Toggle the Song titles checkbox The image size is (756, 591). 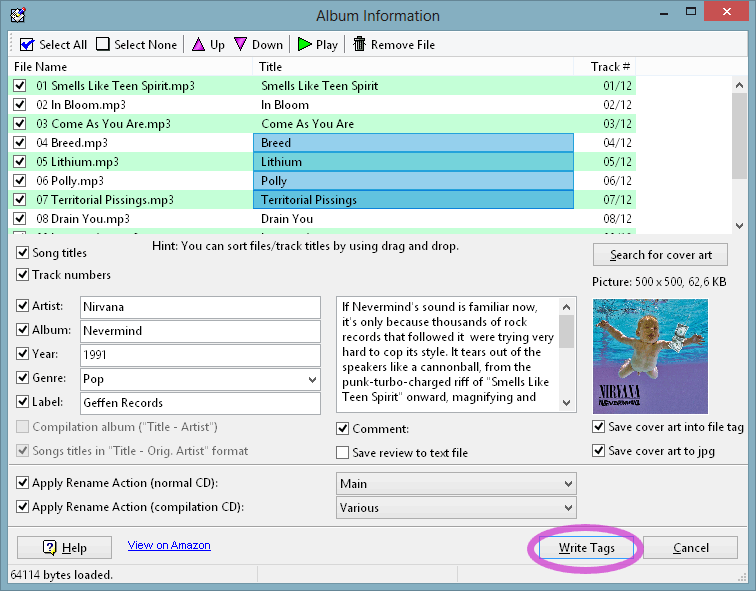click(x=23, y=253)
